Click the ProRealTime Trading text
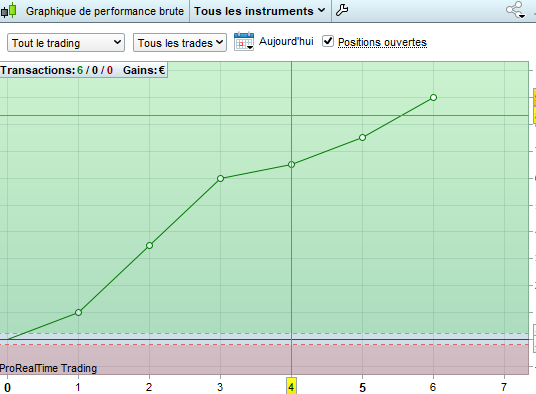Image resolution: width=536 pixels, height=394 pixels. pyautogui.click(x=49, y=368)
